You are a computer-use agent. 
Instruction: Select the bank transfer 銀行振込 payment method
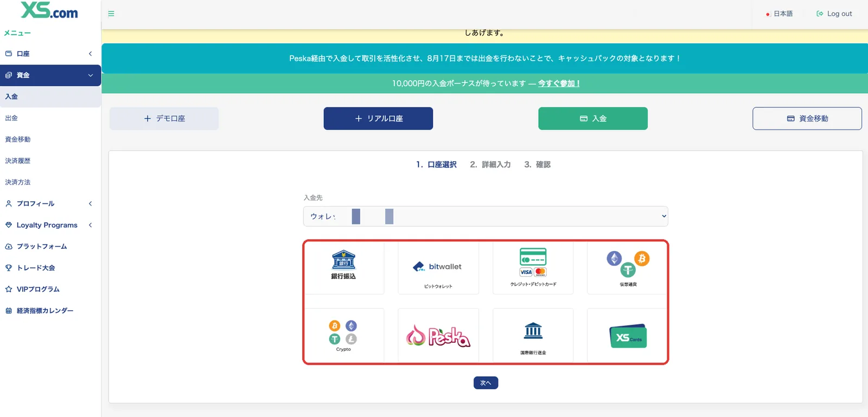click(x=343, y=268)
